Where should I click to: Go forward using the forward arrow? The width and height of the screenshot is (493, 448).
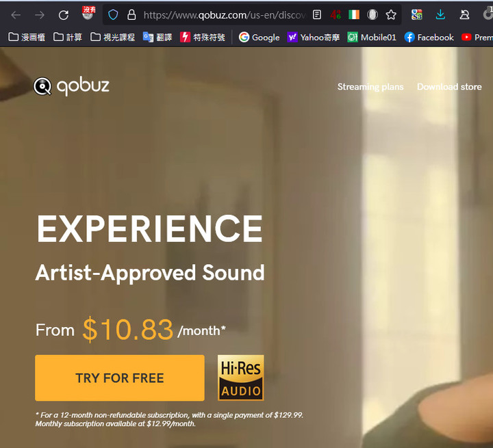click(40, 15)
